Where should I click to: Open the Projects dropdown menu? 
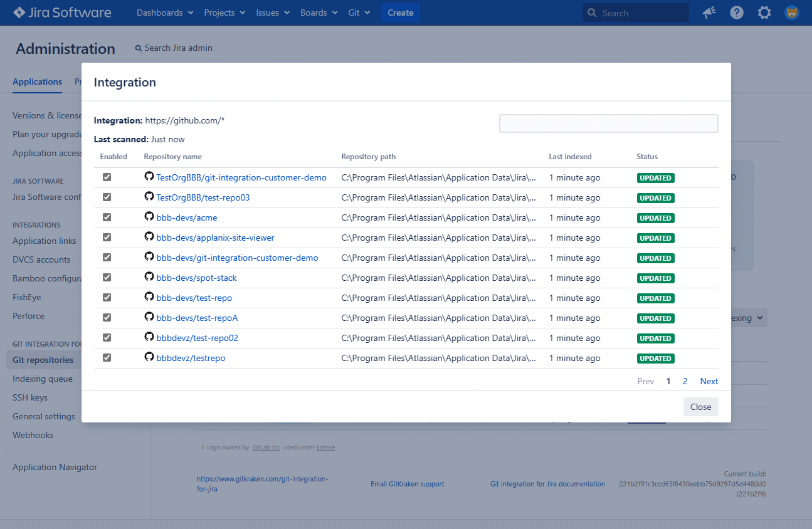click(224, 13)
